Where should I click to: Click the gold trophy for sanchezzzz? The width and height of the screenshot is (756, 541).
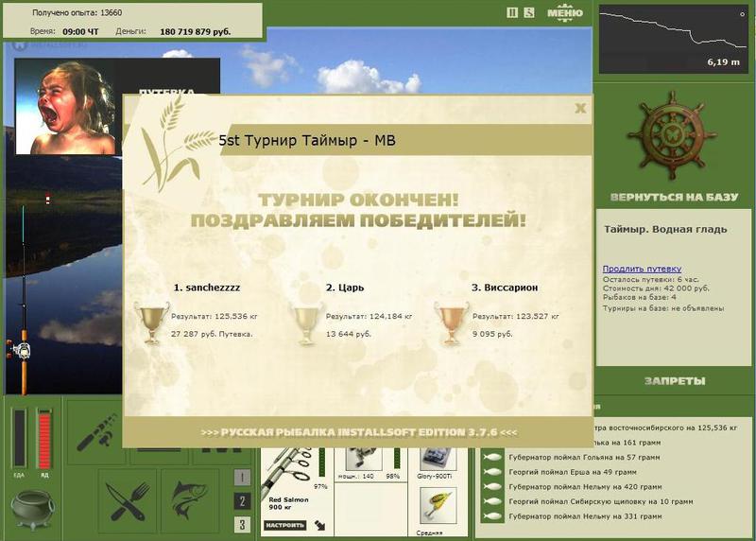coord(152,323)
